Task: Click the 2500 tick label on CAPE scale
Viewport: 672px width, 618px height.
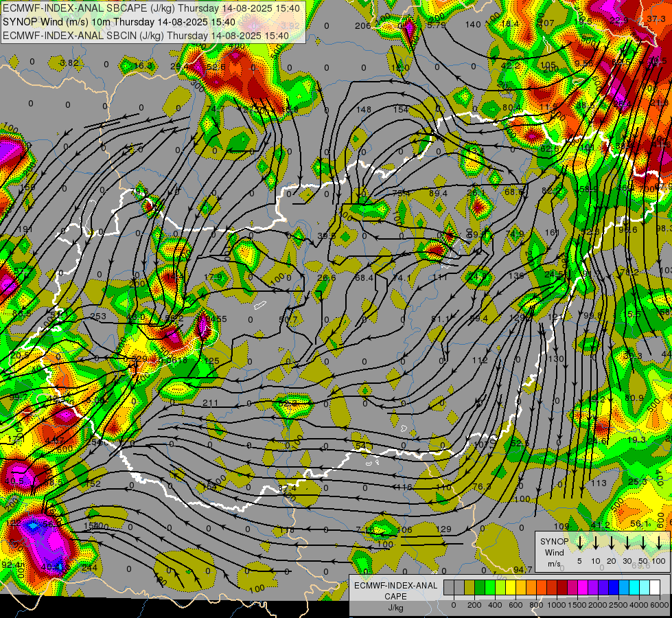Action: coord(618,605)
